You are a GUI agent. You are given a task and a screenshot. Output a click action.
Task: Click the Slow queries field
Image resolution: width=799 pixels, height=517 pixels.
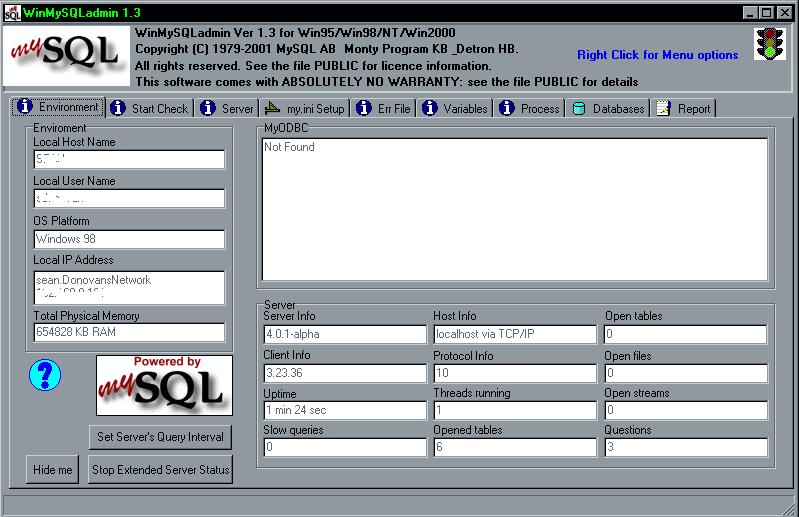click(345, 447)
